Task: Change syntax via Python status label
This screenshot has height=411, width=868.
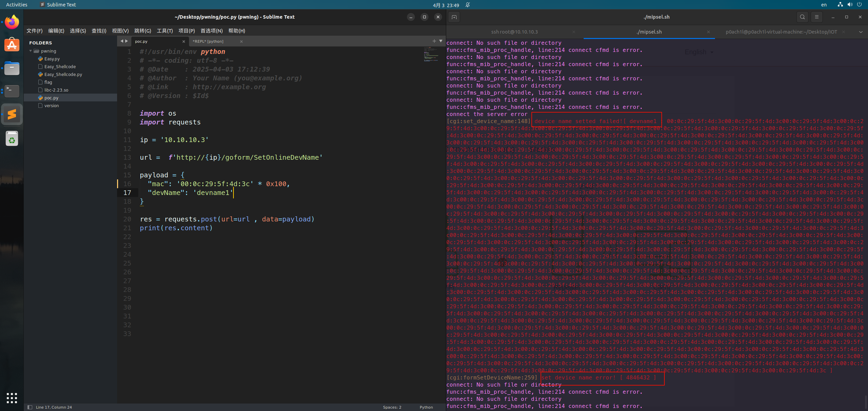Action: pyautogui.click(x=426, y=407)
